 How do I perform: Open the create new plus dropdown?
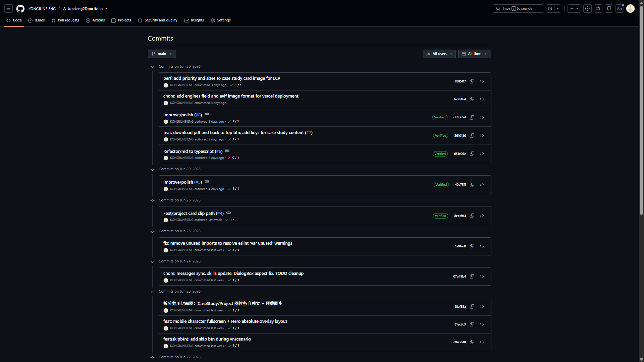[x=574, y=9]
